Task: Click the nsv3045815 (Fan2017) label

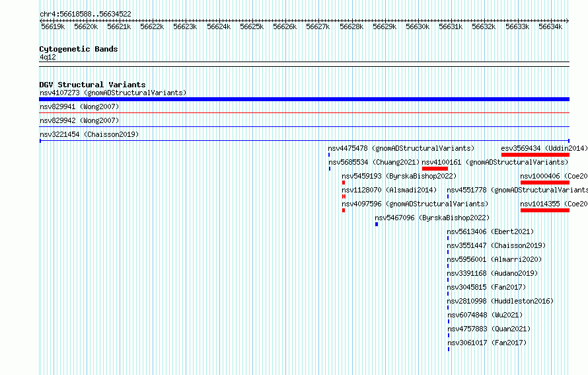Action: coord(486,287)
